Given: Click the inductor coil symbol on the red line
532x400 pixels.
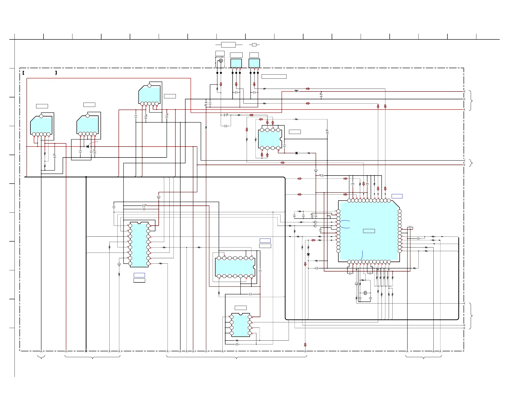Looking at the screenshot, I should pos(296,91).
